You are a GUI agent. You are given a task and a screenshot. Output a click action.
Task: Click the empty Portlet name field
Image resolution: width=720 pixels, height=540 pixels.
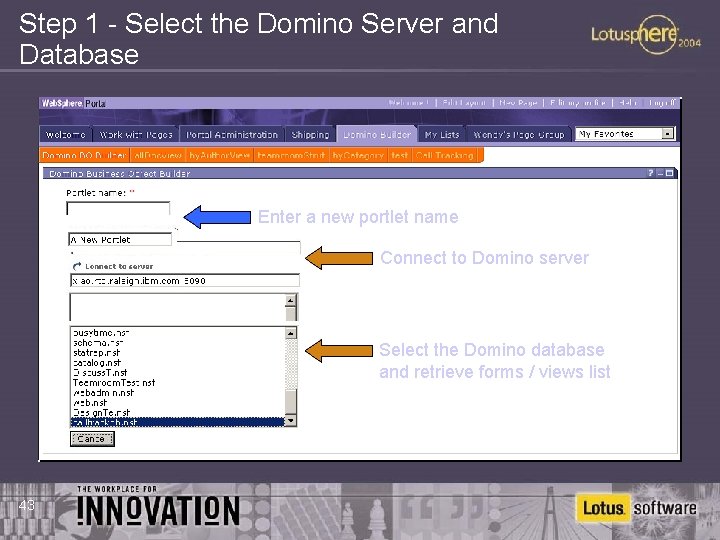click(118, 208)
